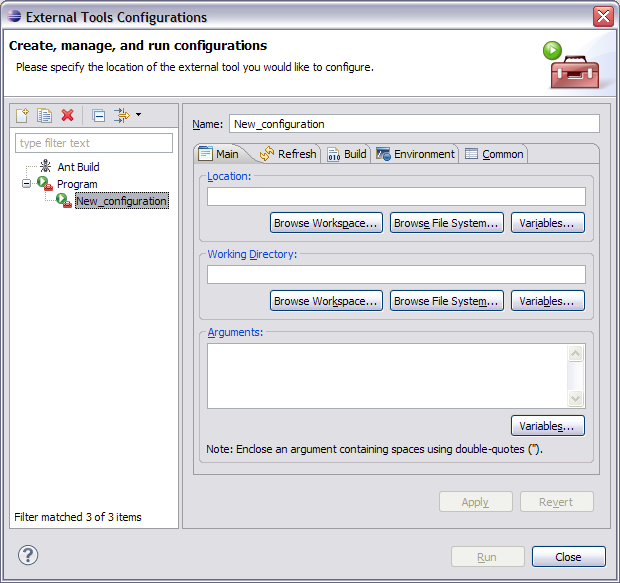Image resolution: width=620 pixels, height=583 pixels.
Task: Click the Name input field
Action: [x=414, y=124]
